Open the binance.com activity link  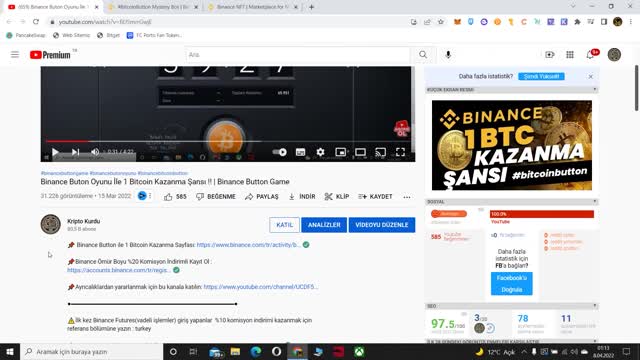pos(249,245)
